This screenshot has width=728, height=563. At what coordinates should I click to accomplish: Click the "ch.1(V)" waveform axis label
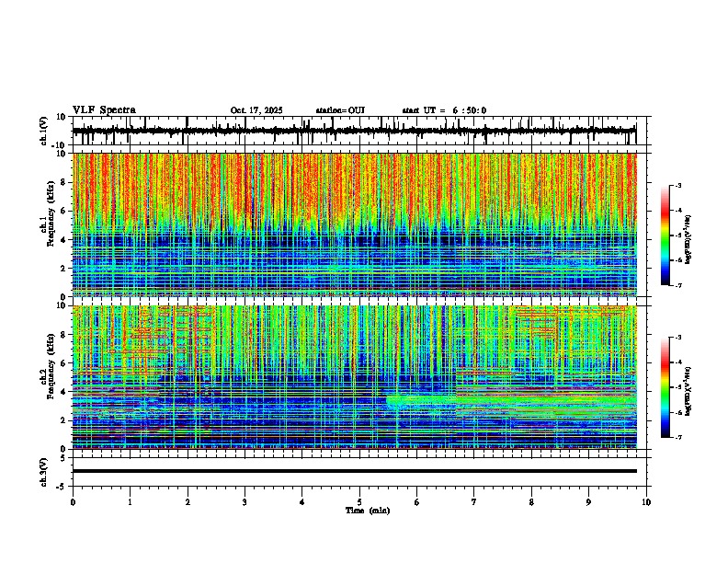(x=44, y=131)
